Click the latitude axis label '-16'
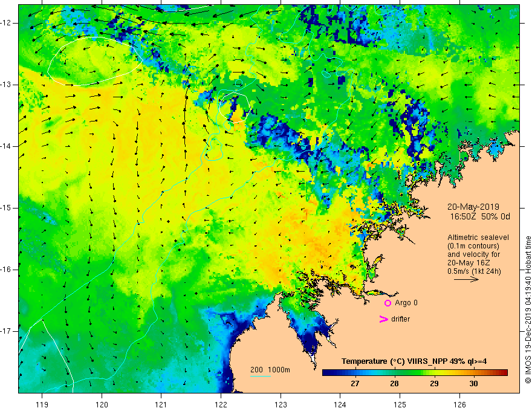The image size is (532, 411). [x=6, y=270]
